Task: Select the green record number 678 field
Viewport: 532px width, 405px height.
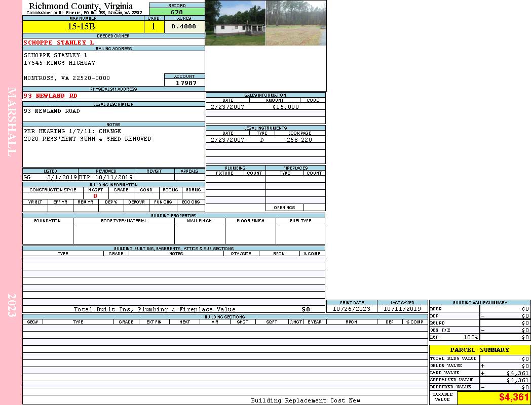Action: click(177, 12)
